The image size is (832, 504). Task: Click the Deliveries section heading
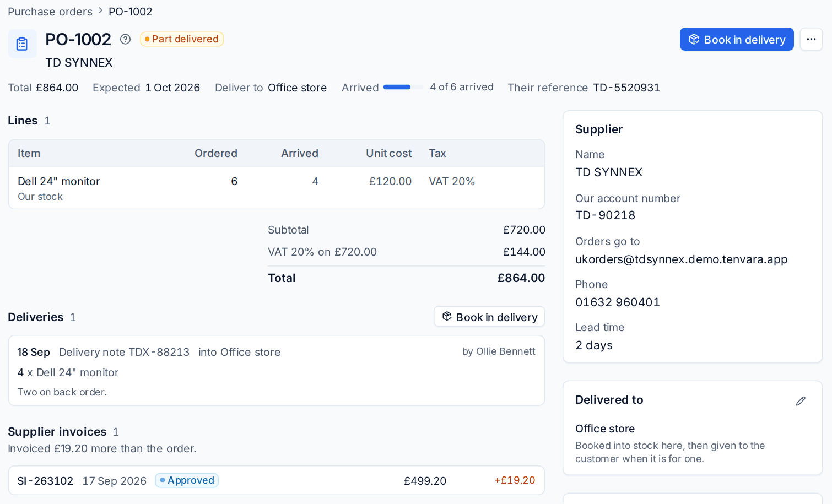(36, 317)
